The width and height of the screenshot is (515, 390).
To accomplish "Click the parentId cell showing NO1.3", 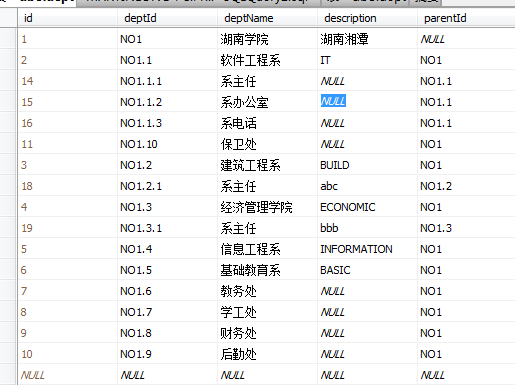I will click(x=466, y=228).
